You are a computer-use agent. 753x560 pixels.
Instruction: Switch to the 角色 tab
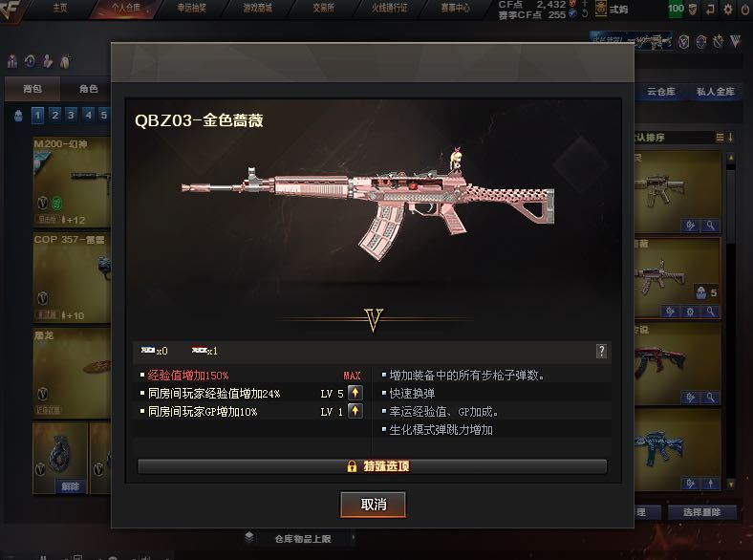pos(88,89)
